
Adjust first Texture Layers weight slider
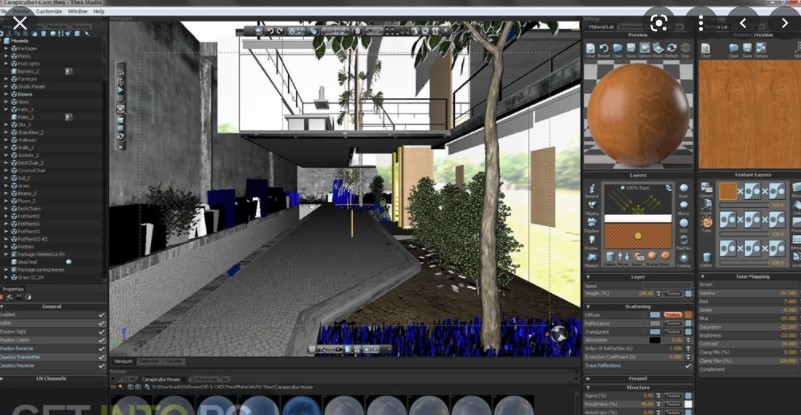pyautogui.click(x=745, y=205)
